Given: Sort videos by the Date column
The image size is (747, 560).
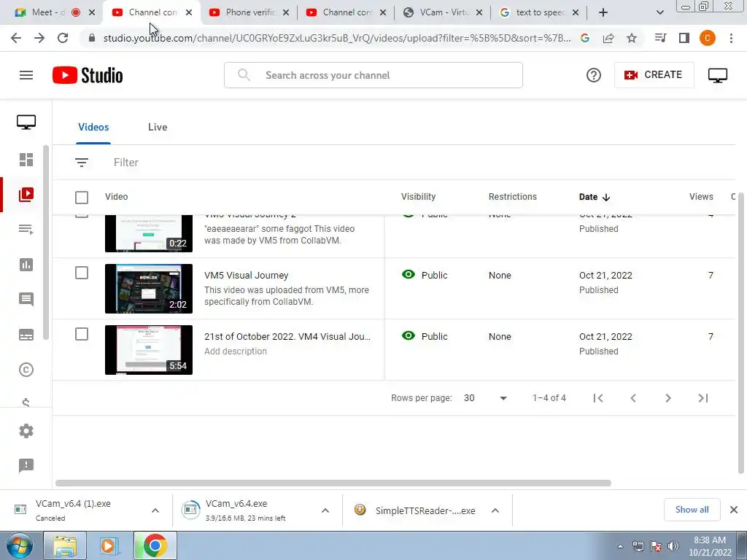Looking at the screenshot, I should pos(595,197).
